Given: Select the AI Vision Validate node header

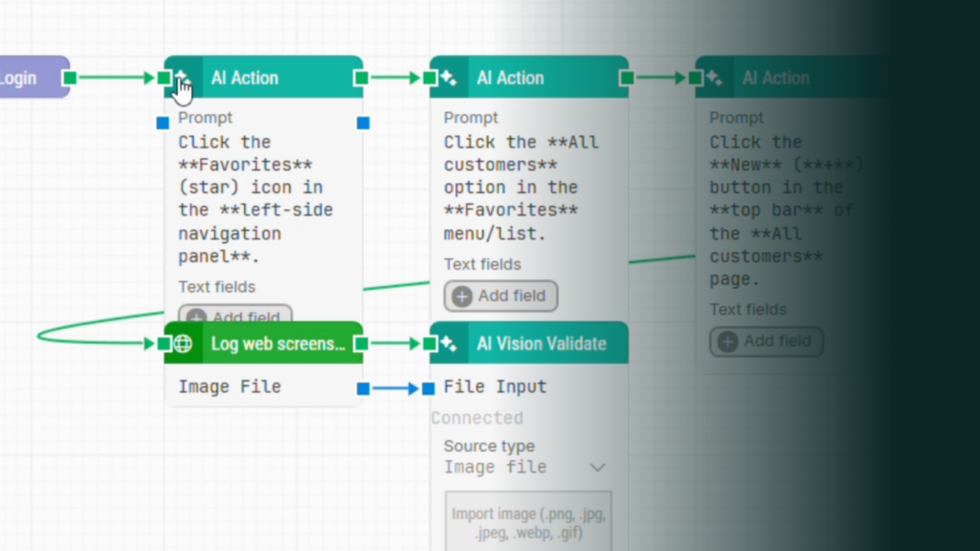Looking at the screenshot, I should click(541, 343).
